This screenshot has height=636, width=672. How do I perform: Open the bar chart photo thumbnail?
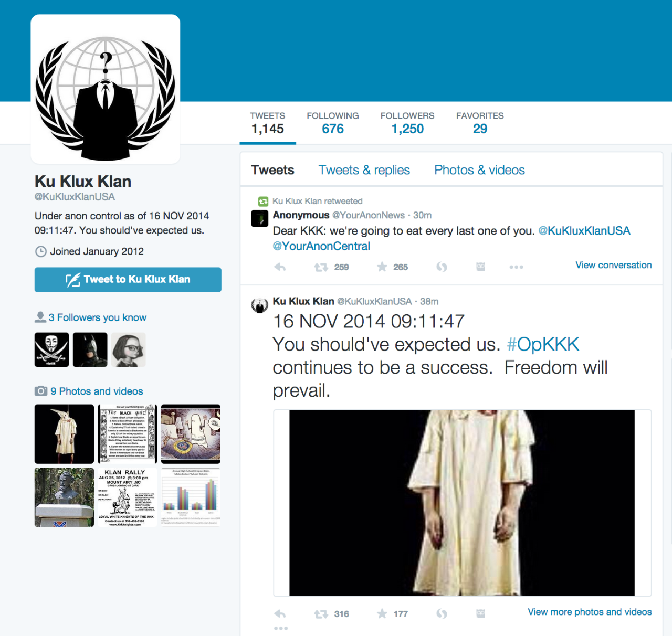pyautogui.click(x=191, y=497)
